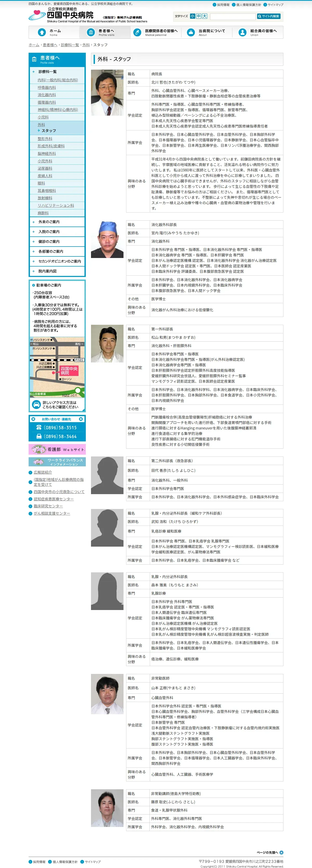Open 麻酔科 sidebar link
The image size is (312, 868).
point(43,213)
